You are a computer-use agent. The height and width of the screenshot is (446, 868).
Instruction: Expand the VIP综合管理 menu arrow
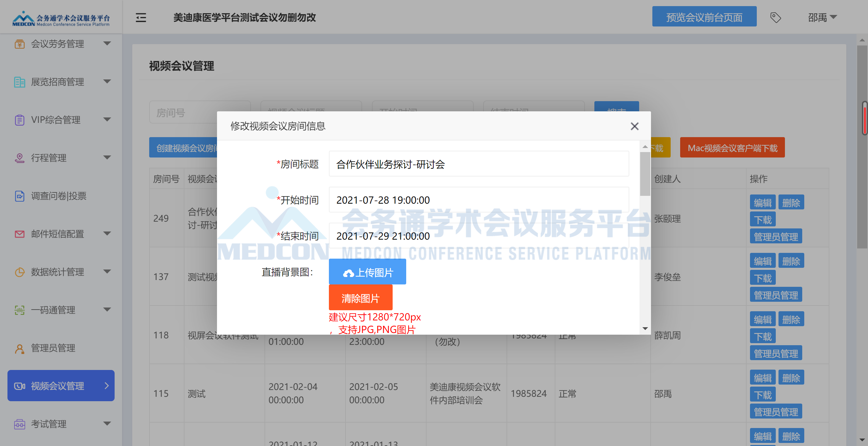(107, 119)
